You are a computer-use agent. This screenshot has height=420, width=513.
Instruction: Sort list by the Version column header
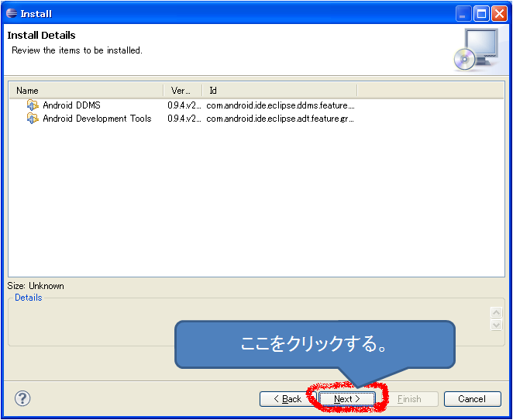pyautogui.click(x=183, y=91)
